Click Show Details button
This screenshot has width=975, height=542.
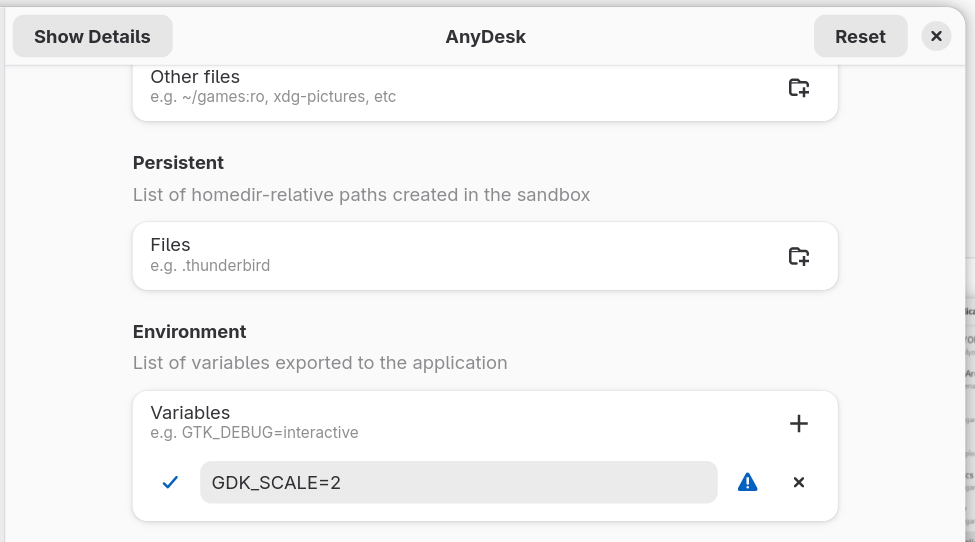click(92, 37)
